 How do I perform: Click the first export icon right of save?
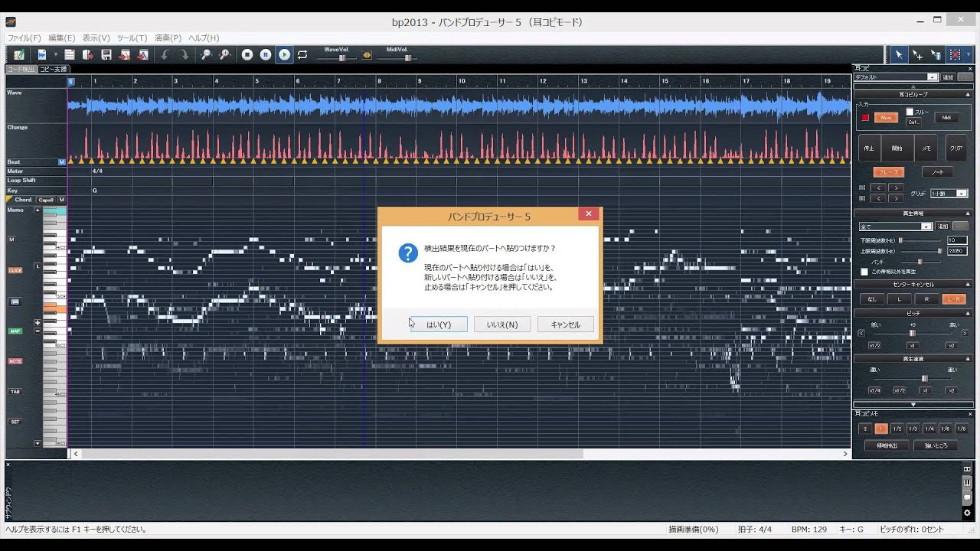point(125,54)
